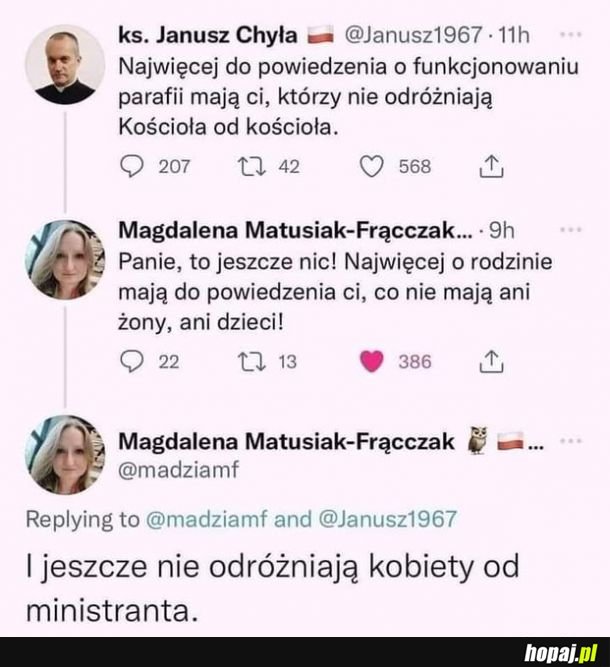Share Janusz Chyła's tweet
This screenshot has width=610, height=667.
(x=492, y=167)
